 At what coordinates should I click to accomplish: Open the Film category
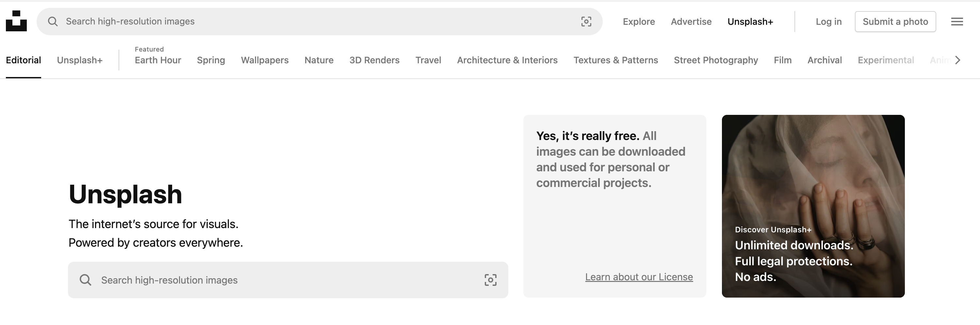783,60
